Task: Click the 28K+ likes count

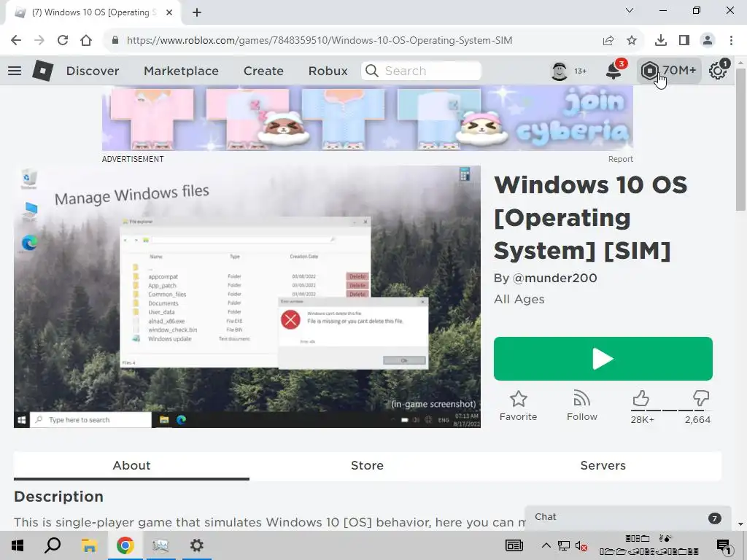Action: pos(642,419)
